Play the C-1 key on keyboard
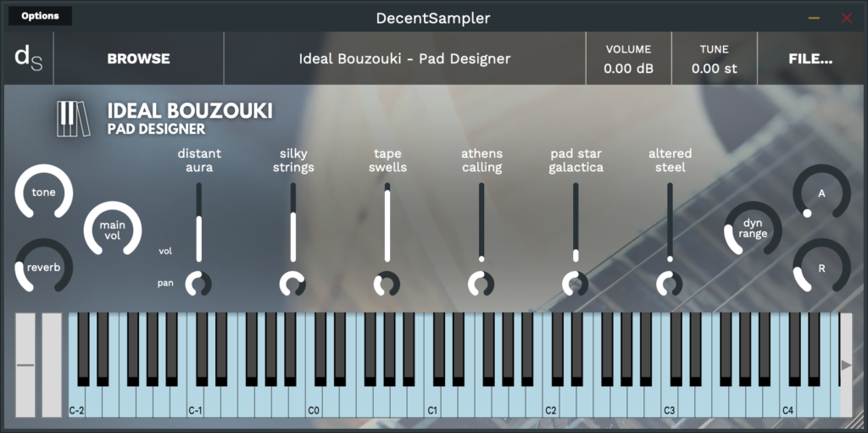The height and width of the screenshot is (433, 868). (x=196, y=403)
